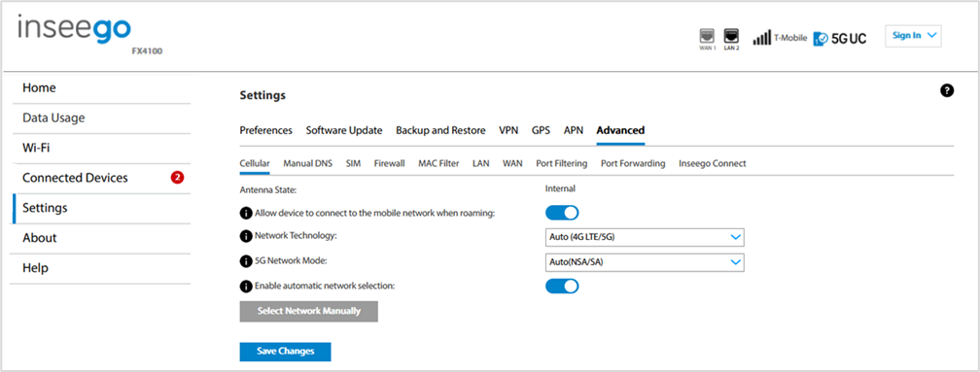Click the help question mark icon

click(x=947, y=91)
